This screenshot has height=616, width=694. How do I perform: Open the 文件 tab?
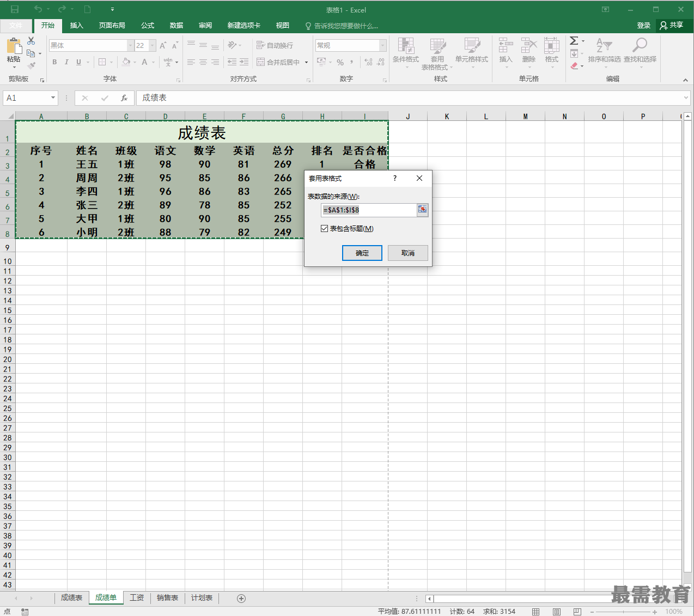[x=16, y=26]
